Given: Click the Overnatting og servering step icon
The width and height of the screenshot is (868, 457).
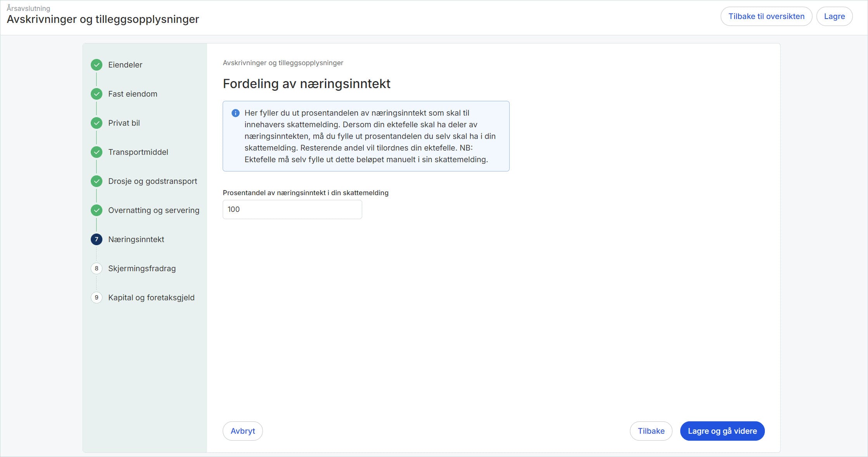Looking at the screenshot, I should click(96, 210).
